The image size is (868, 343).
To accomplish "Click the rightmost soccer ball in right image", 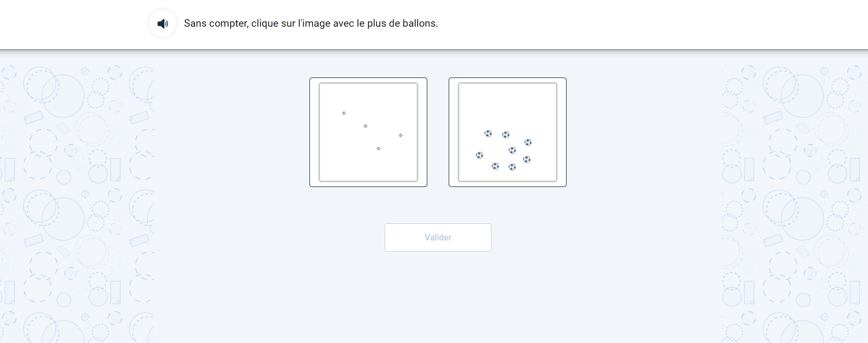I will click(x=528, y=142).
